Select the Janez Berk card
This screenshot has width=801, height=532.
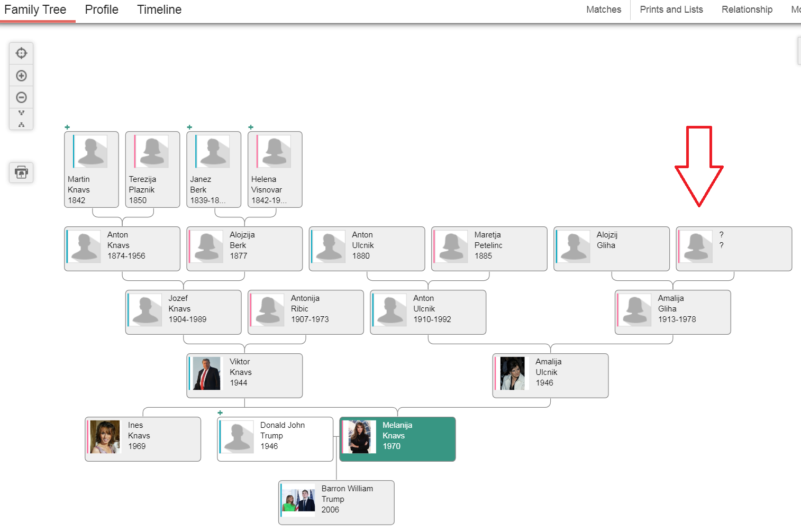(214, 169)
